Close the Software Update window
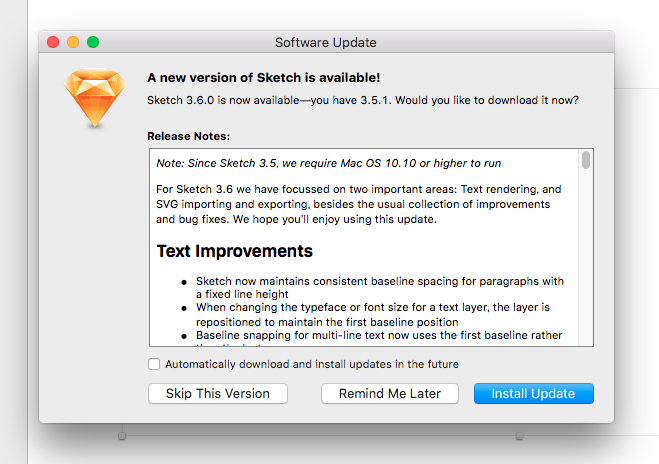 coord(53,42)
